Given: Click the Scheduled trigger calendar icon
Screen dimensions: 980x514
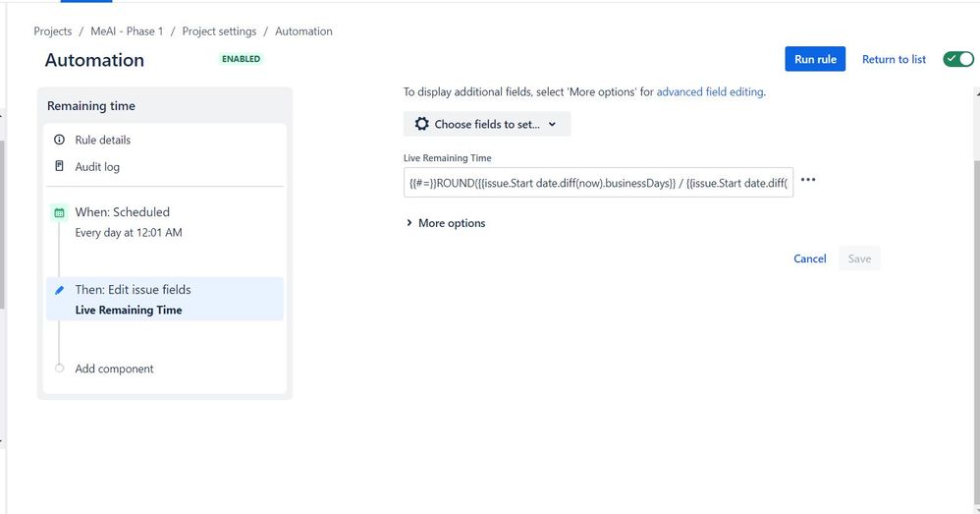Looking at the screenshot, I should pos(59,212).
